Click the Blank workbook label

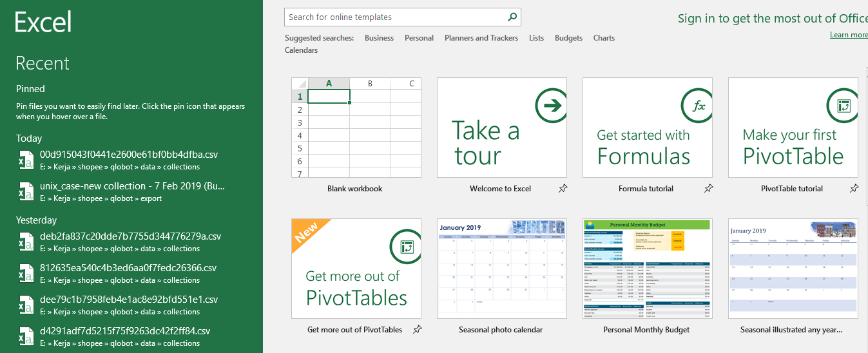coord(355,189)
